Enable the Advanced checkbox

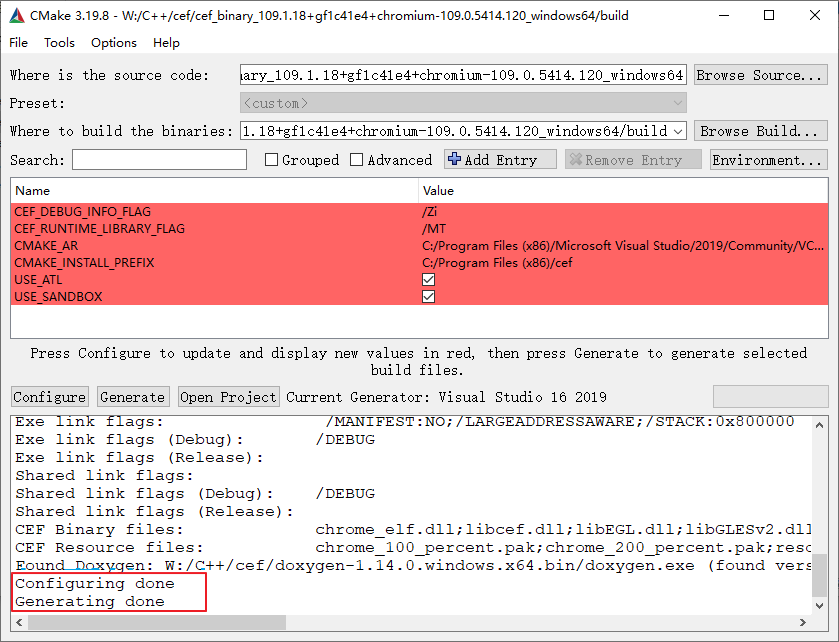357,159
